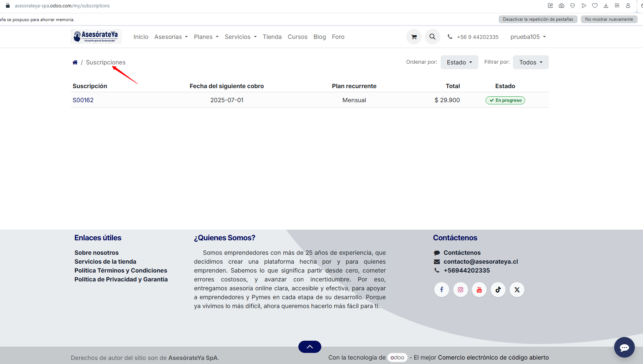Image resolution: width=643 pixels, height=364 pixels.
Task: Click the AsesórateYa logo
Action: pos(96,37)
